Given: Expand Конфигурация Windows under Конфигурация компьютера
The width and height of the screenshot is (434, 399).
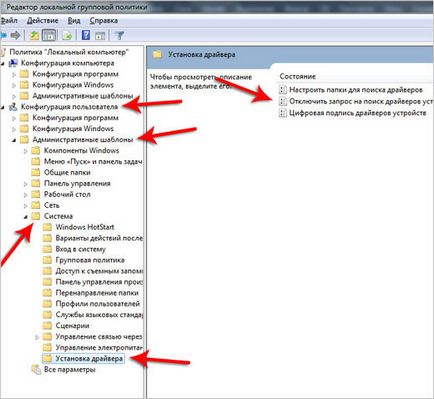Looking at the screenshot, I should coord(14,85).
